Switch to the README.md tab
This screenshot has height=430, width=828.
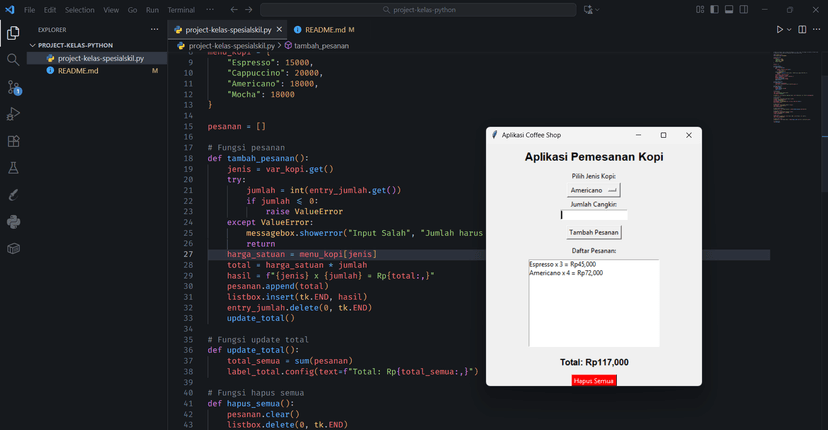[325, 30]
